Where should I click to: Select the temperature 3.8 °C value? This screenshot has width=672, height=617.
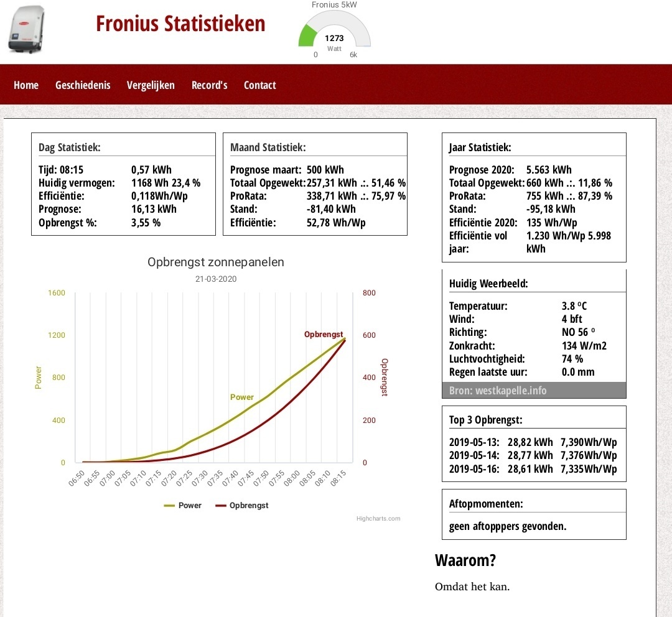click(x=574, y=306)
